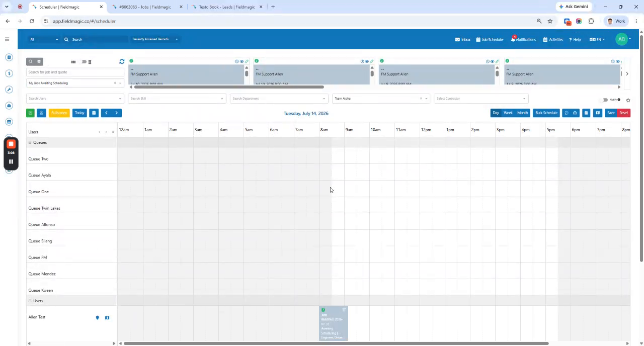Click the location pin for Allen Test
The width and height of the screenshot is (644, 346).
coord(98,317)
